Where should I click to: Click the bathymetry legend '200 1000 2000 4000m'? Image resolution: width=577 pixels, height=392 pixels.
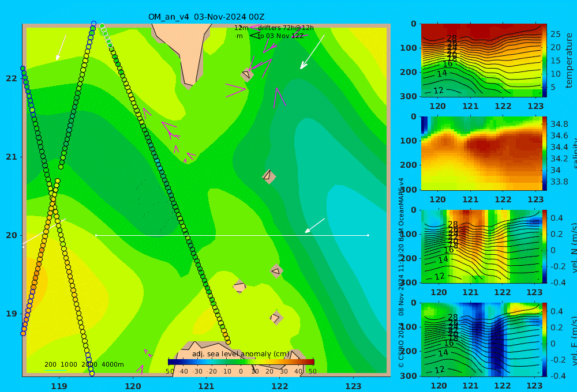(x=84, y=364)
